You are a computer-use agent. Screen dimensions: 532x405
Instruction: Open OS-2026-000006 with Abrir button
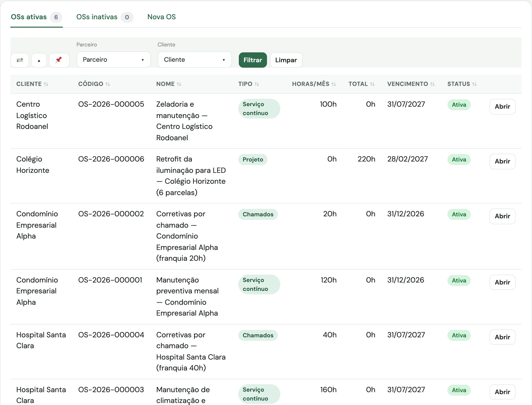502,162
